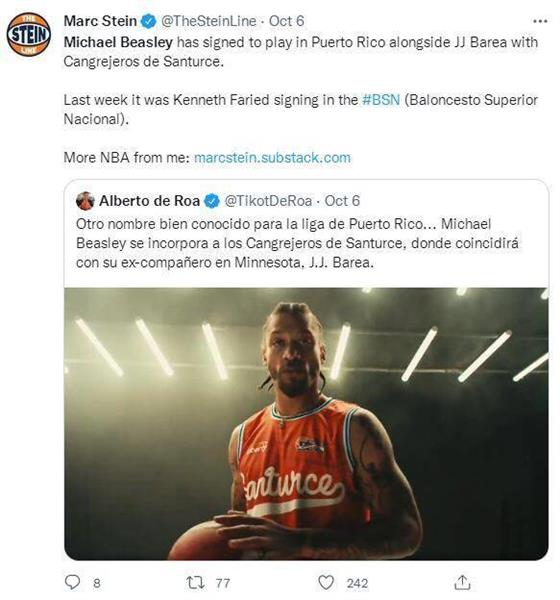The height and width of the screenshot is (600, 560).
Task: Open the #BSN hashtag
Action: [x=381, y=100]
